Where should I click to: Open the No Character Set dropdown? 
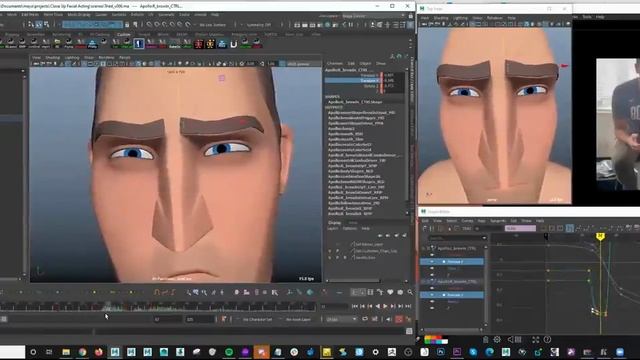point(258,319)
